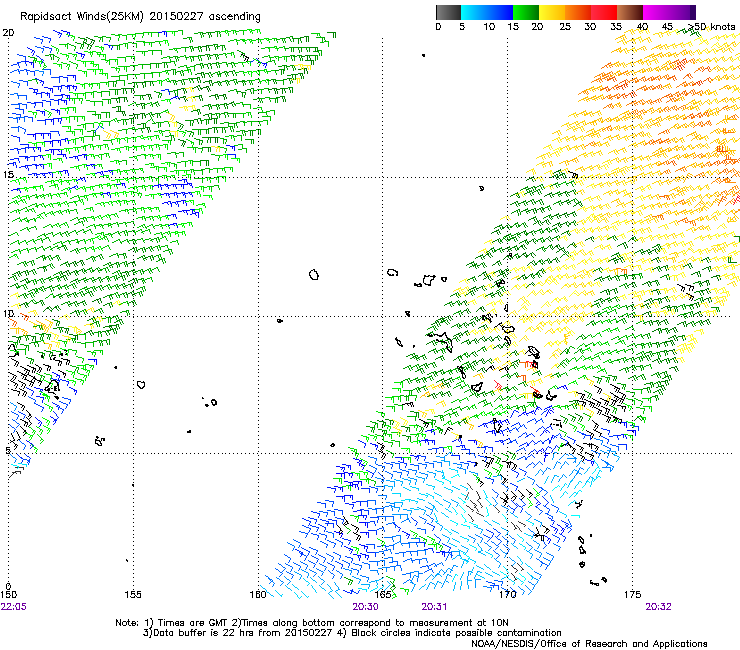Image resolution: width=740 pixels, height=650 pixels.
Task: Click the '>50 knots' legend label
Action: [x=711, y=26]
